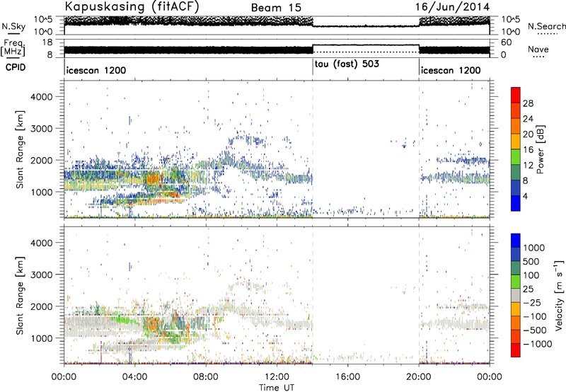Viewport: 566px width, 392px height.
Task: Click the -25 tick on velocity colorbar
Action: (x=533, y=302)
